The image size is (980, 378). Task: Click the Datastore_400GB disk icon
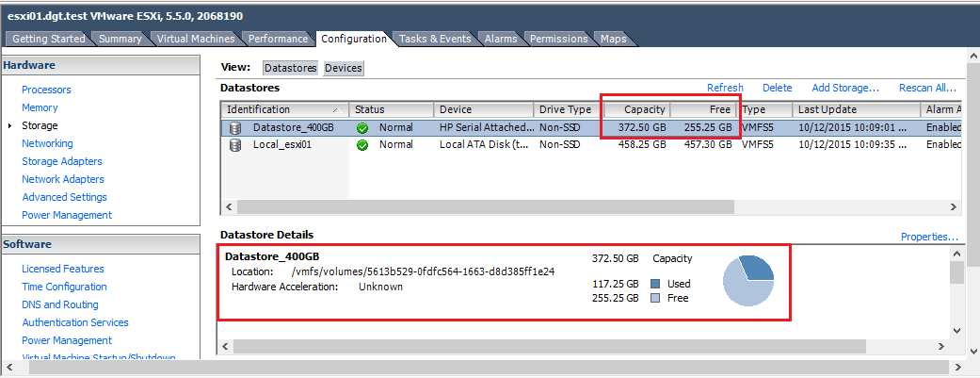[235, 127]
